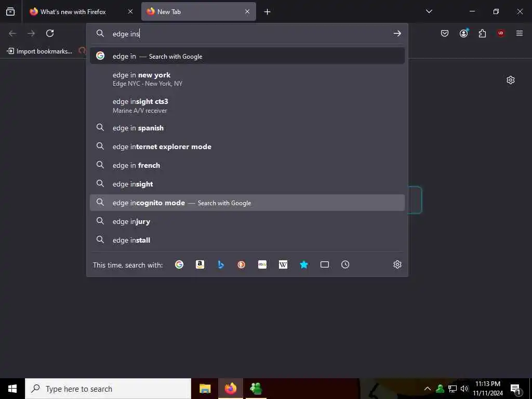
Task: Show hidden system tray icons
Action: coord(428,389)
